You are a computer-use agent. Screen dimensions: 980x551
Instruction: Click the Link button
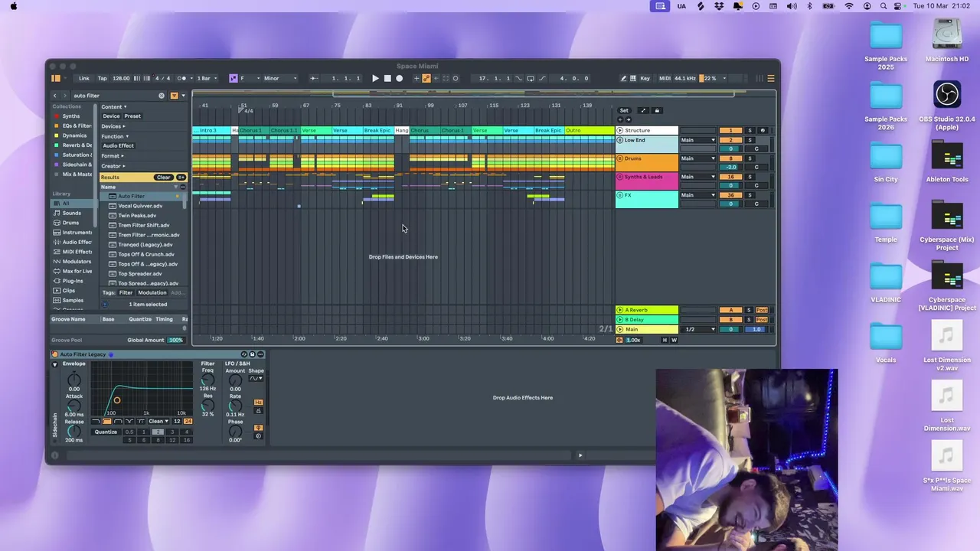84,78
